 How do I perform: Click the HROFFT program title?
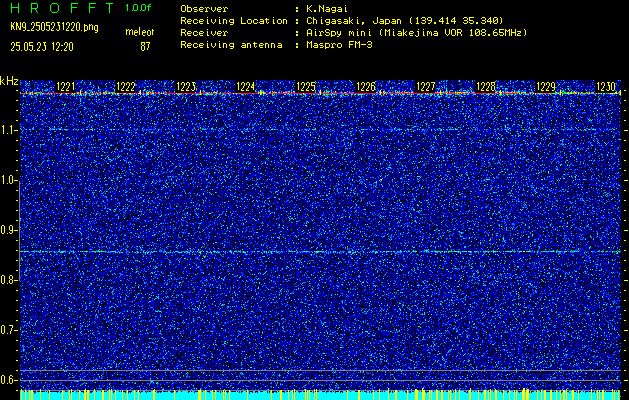click(63, 8)
